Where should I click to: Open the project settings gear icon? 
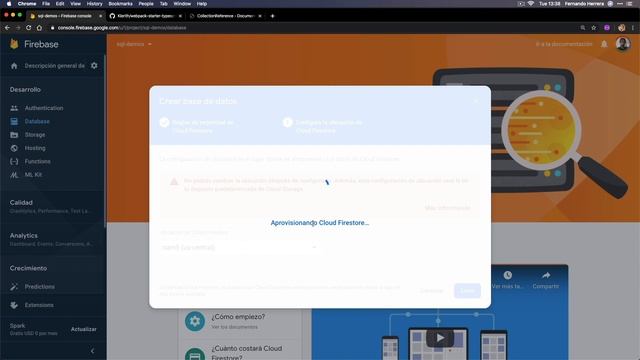94,66
